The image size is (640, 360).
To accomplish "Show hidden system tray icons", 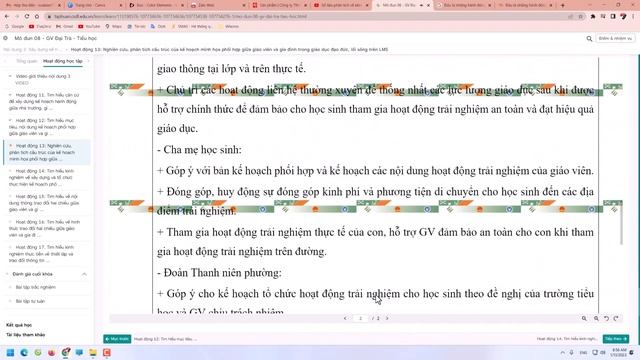I will click(x=562, y=353).
